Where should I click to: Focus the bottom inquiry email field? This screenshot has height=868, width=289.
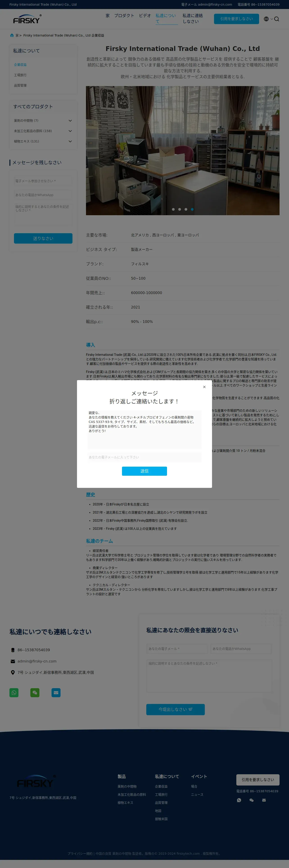(177, 649)
